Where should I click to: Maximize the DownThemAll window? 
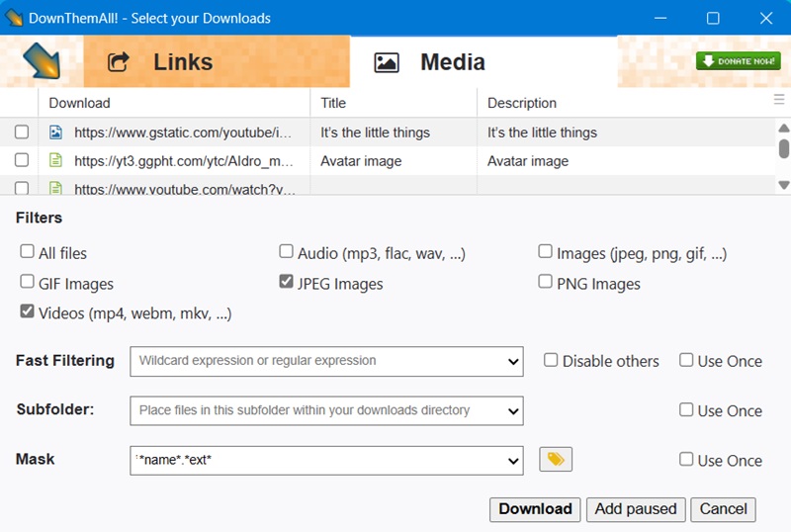click(x=713, y=18)
